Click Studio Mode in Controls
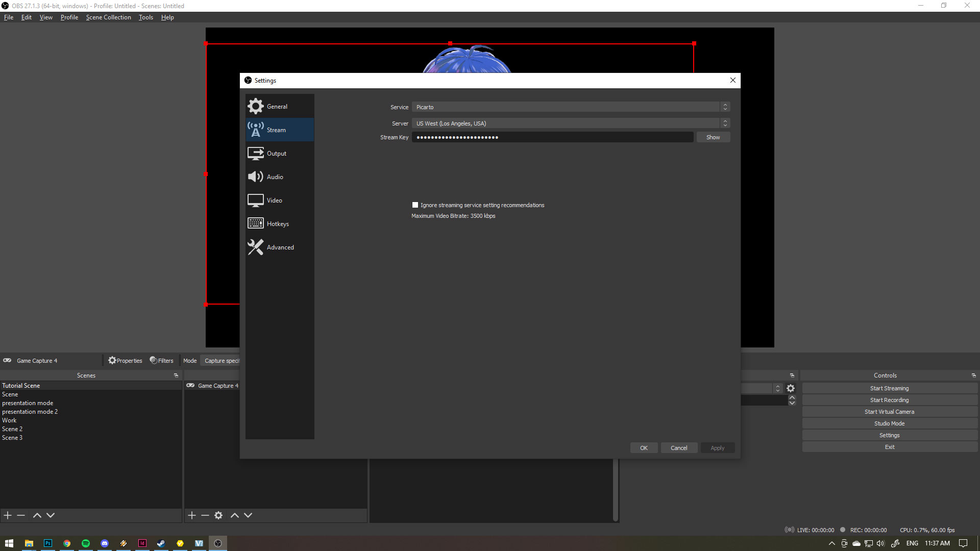 (889, 423)
